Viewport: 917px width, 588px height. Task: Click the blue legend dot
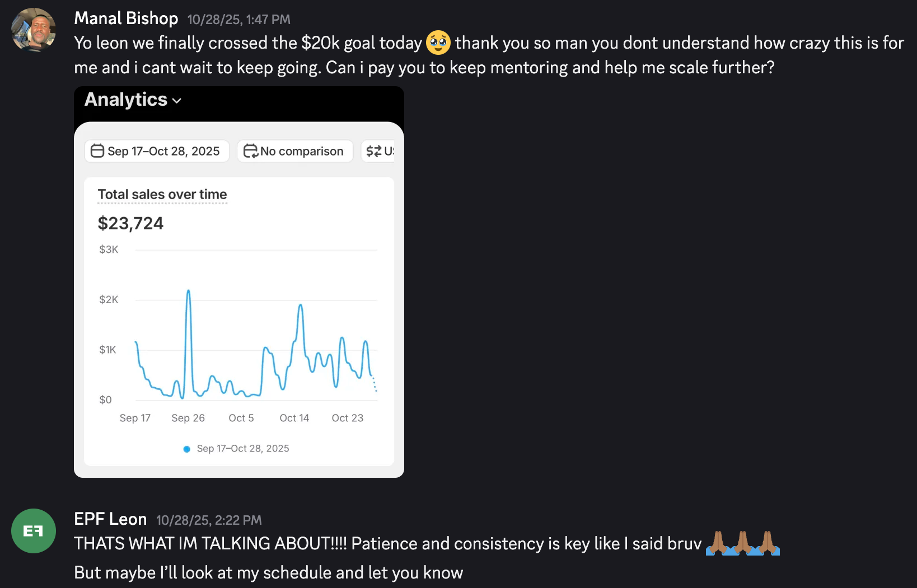tap(187, 449)
